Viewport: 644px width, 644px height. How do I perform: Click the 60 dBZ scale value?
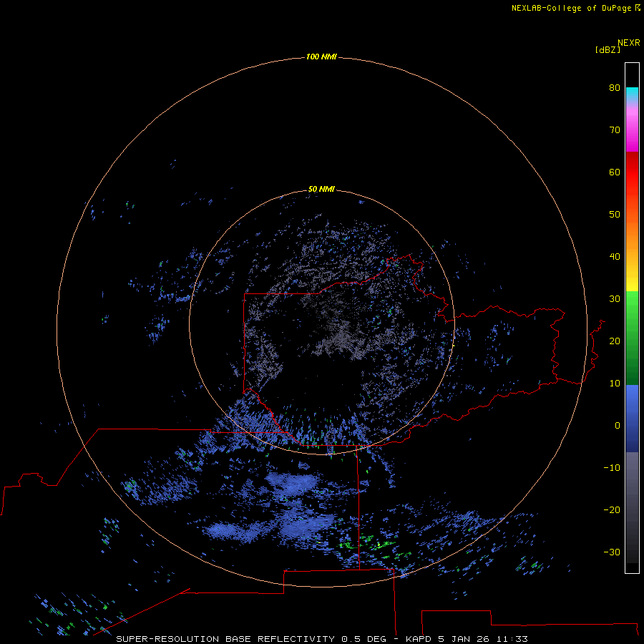point(615,172)
